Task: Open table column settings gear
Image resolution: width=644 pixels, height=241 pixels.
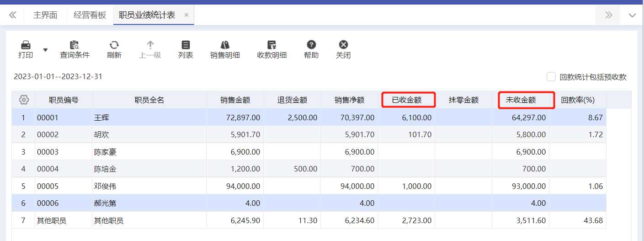Action: [24, 100]
